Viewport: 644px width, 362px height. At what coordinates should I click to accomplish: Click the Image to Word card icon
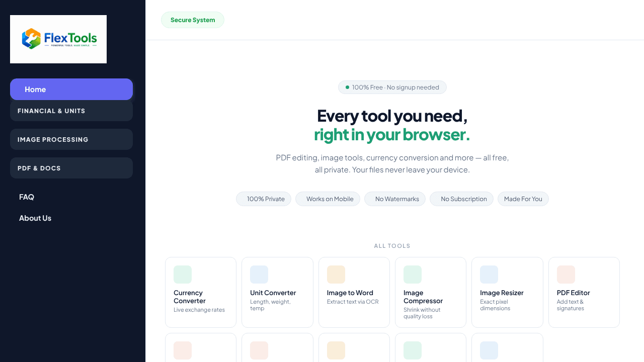336,275
